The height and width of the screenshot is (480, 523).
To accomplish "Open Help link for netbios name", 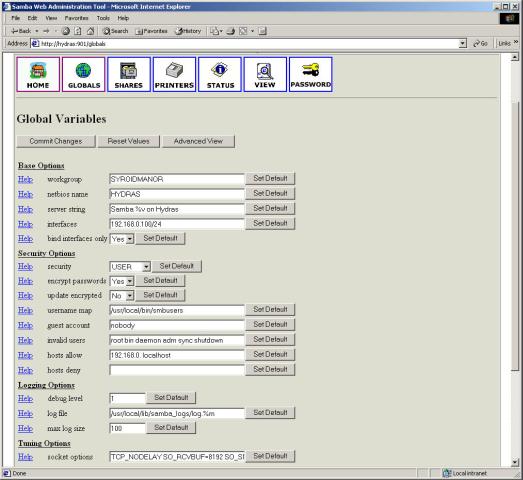I will point(25,194).
